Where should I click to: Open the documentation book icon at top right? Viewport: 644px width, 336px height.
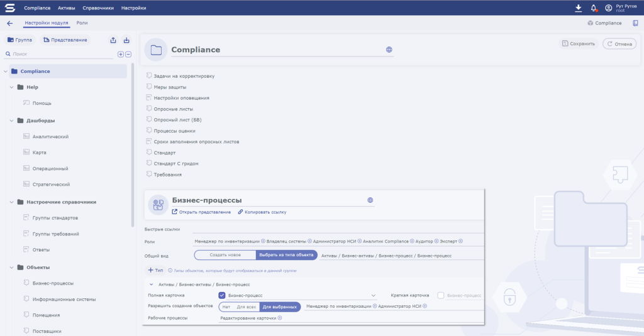pyautogui.click(x=635, y=23)
